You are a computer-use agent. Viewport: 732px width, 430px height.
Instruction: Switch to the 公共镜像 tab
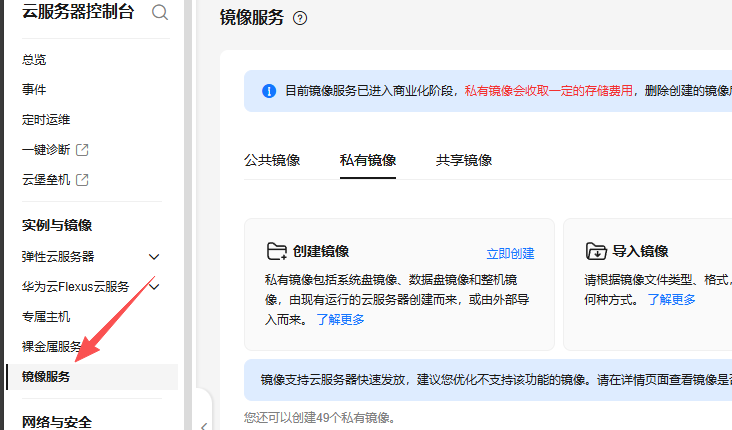click(x=272, y=160)
